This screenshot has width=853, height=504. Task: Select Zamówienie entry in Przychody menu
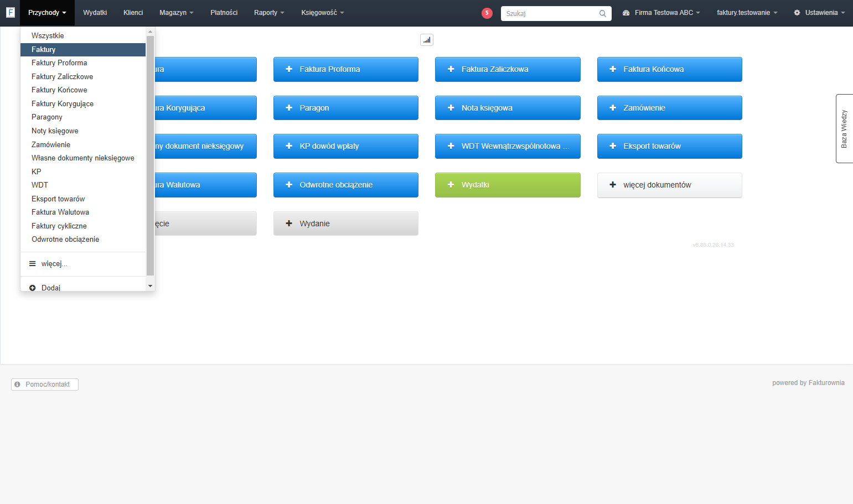point(83,145)
